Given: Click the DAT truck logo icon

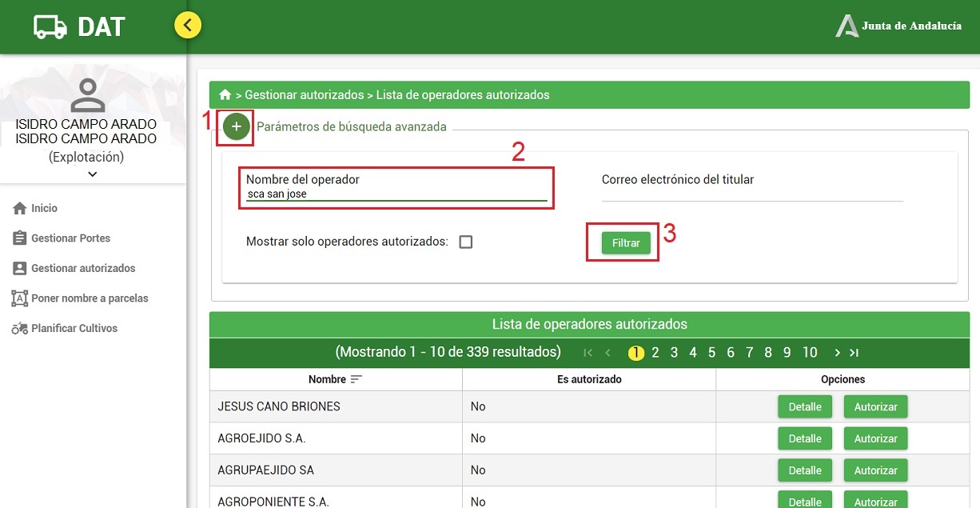Looking at the screenshot, I should tap(50, 27).
